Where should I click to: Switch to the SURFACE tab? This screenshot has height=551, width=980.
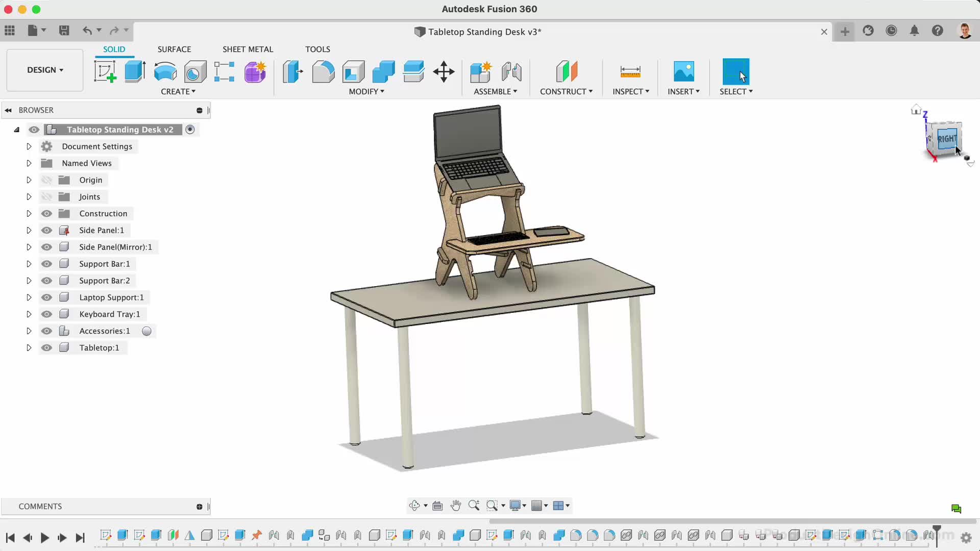coord(174,49)
